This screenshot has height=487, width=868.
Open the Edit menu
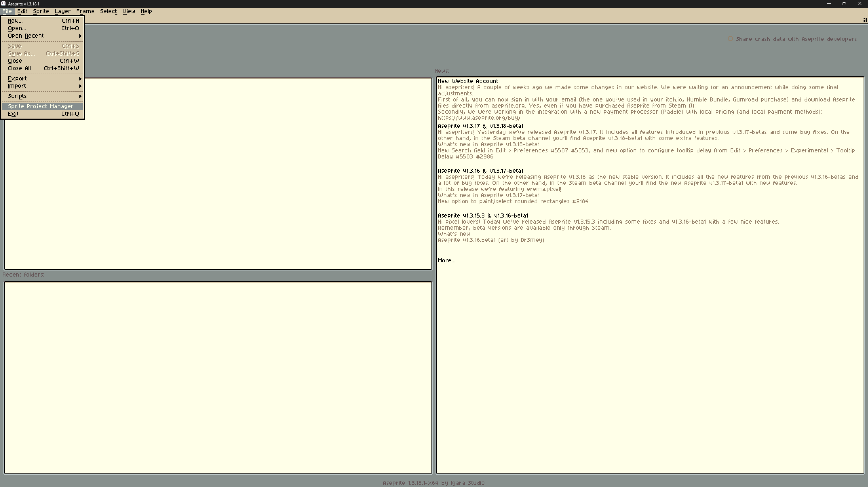click(22, 11)
